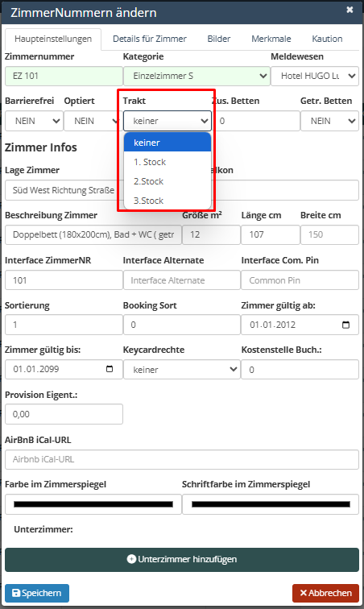The width and height of the screenshot is (364, 609).
Task: Expand the Keycardrechte dropdown
Action: (x=181, y=370)
